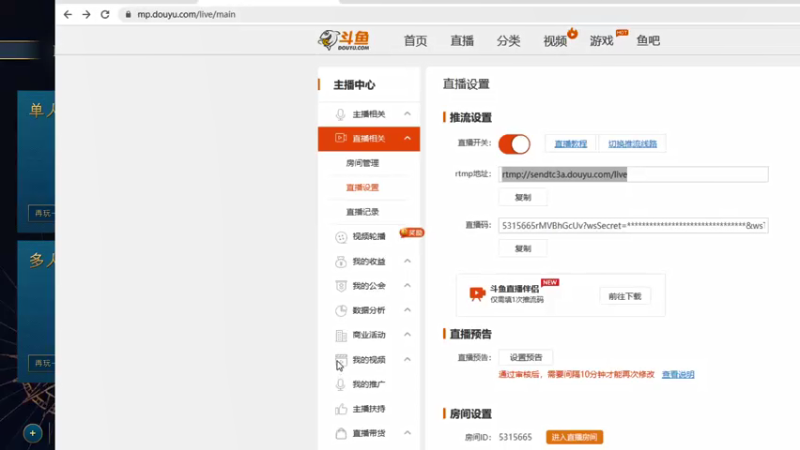Collapse 直播相关 section chevron

point(407,138)
